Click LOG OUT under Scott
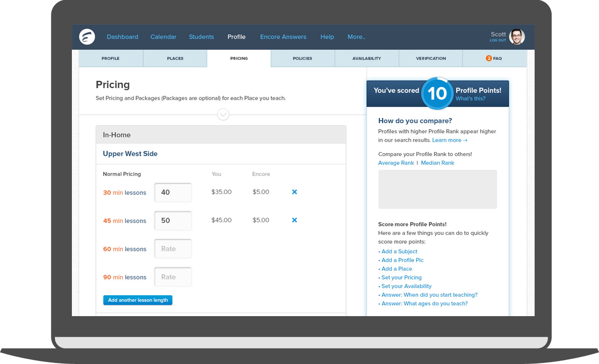This screenshot has width=599, height=364. [498, 40]
